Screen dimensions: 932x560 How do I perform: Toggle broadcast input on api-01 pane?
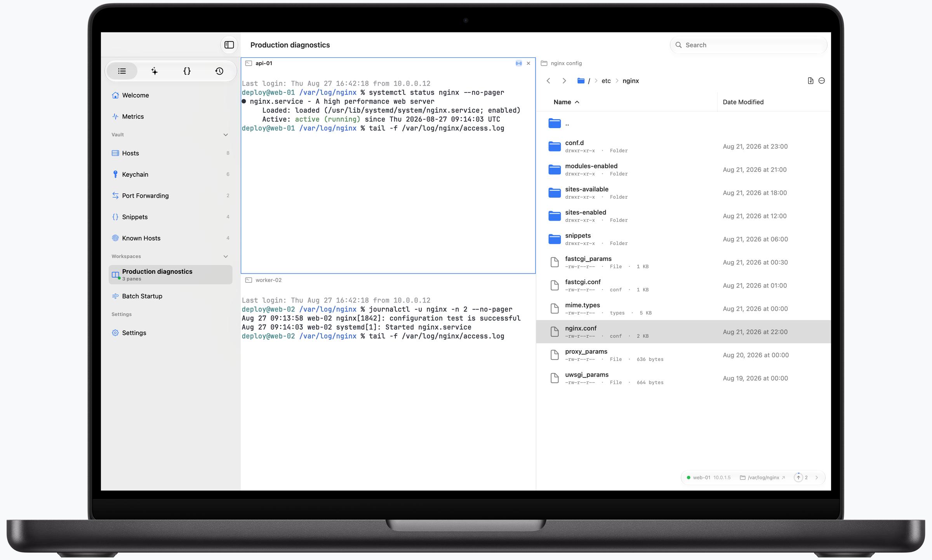518,63
